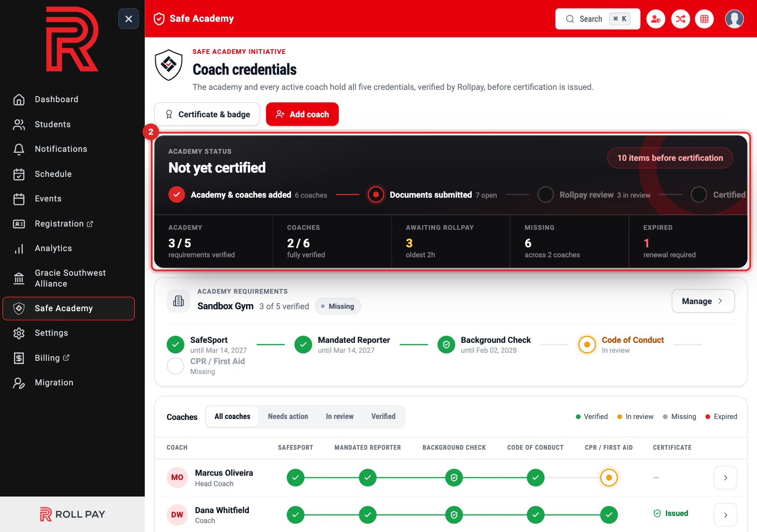Click the Coach credentials shield badge icon
This screenshot has height=532, width=757.
pos(169,65)
